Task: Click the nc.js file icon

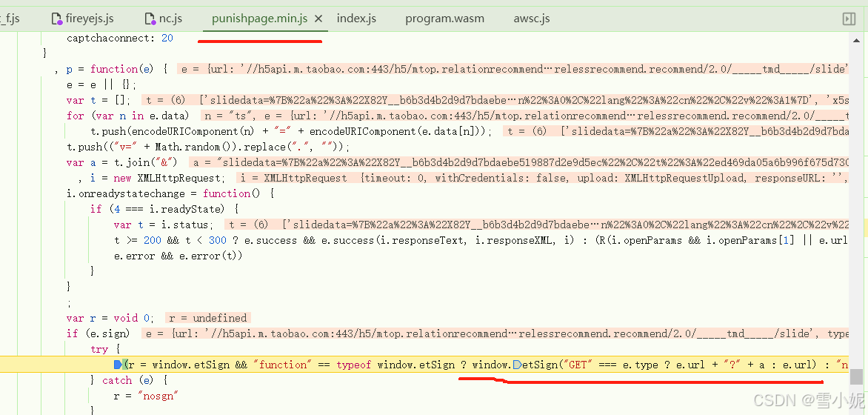Action: coord(150,19)
